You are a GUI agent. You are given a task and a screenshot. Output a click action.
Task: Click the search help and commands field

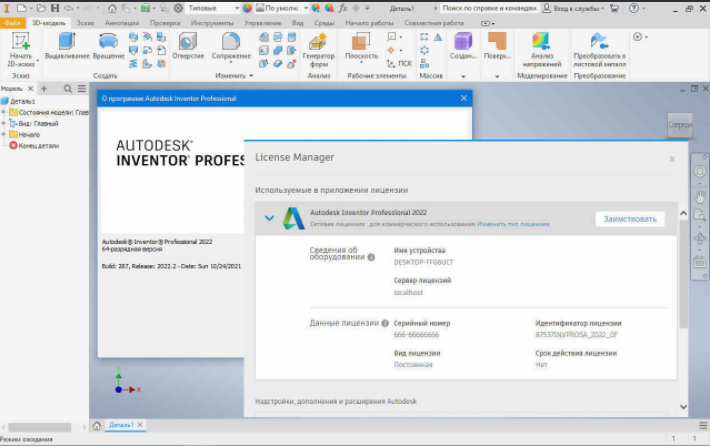point(489,8)
